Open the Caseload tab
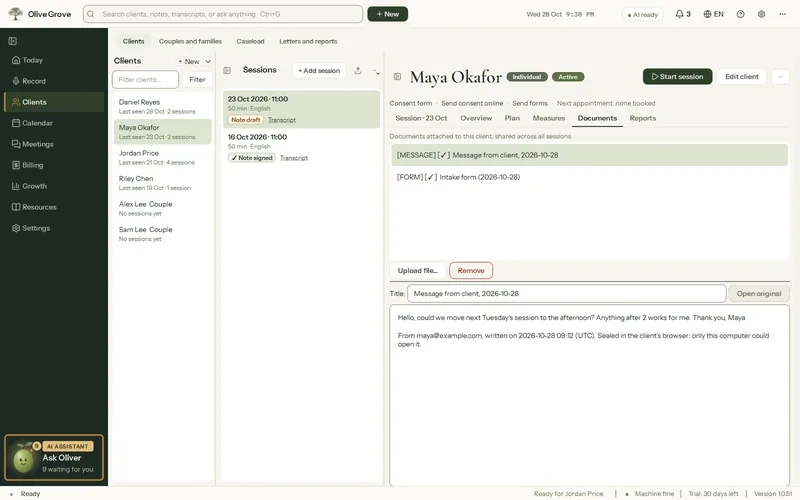Viewport: 800px width, 500px height. tap(250, 41)
